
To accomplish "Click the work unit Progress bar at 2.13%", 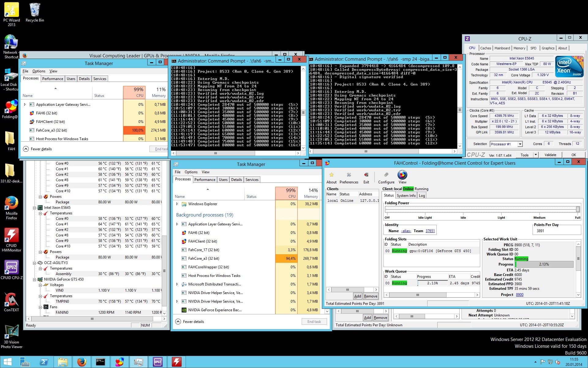I will [544, 264].
